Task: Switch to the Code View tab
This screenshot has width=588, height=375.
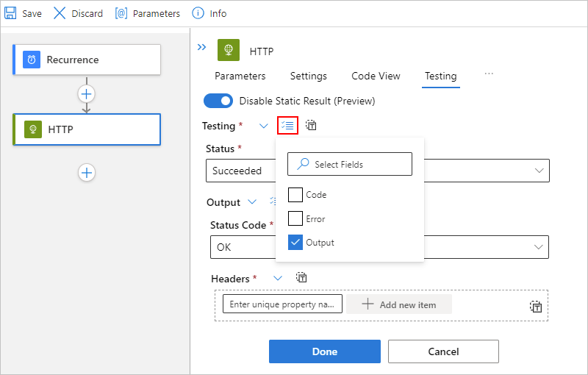Action: (376, 76)
